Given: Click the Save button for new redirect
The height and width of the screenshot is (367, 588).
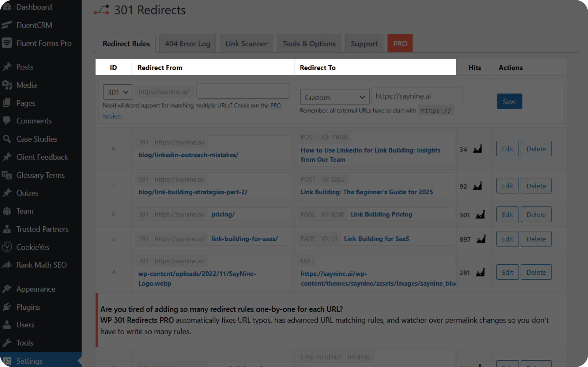Looking at the screenshot, I should tap(509, 101).
